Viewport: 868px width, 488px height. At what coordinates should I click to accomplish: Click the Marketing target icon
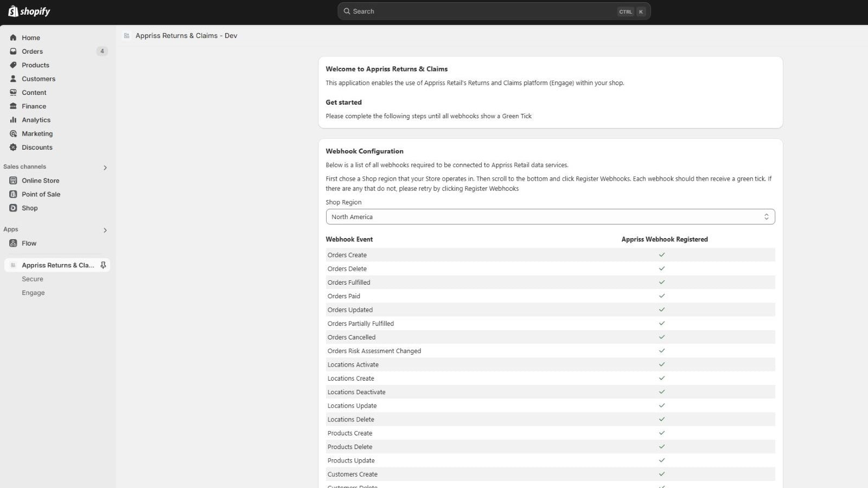click(x=13, y=133)
